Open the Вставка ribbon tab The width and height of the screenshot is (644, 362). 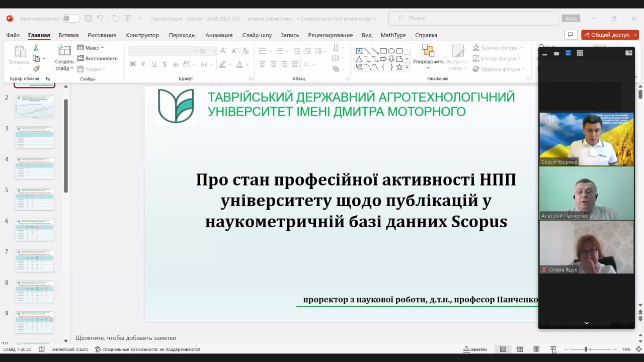pyautogui.click(x=68, y=35)
